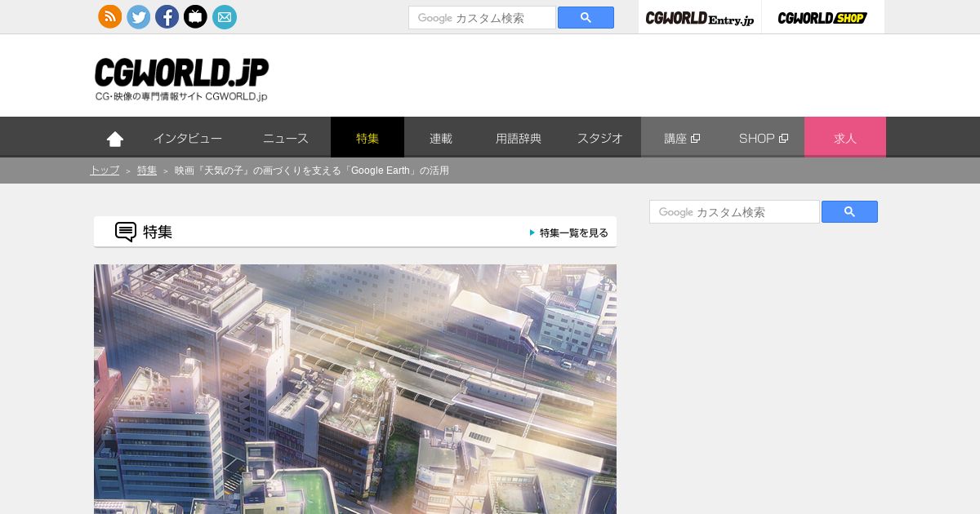Click the 特集 speech bubble icon
This screenshot has width=980, height=514.
click(x=126, y=232)
